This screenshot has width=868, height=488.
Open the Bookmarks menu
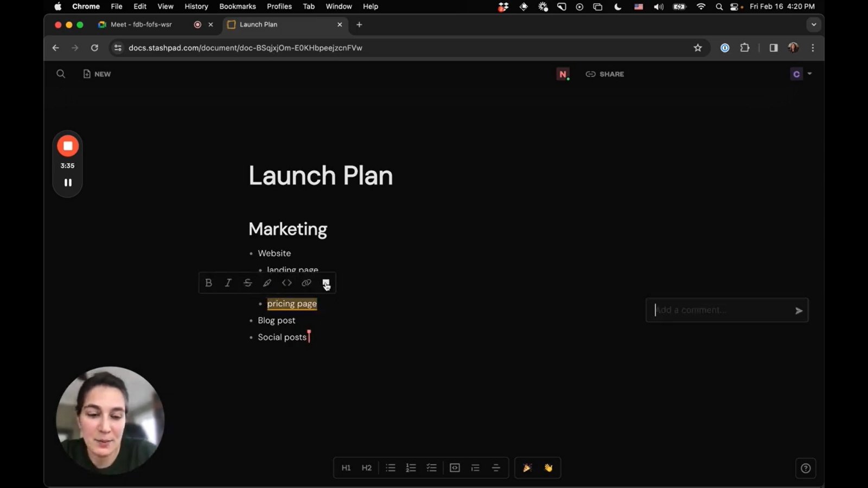point(238,7)
